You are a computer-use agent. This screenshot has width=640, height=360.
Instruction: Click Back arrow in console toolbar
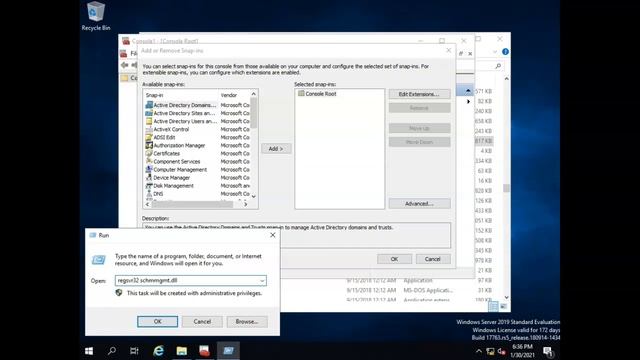[x=124, y=65]
